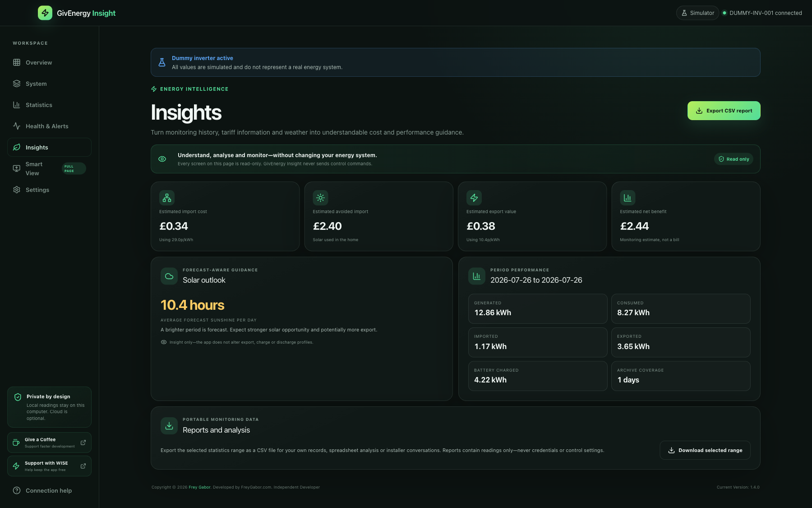Click the FULL PAGE badge beside Smart View
This screenshot has height=508, width=812.
click(74, 168)
